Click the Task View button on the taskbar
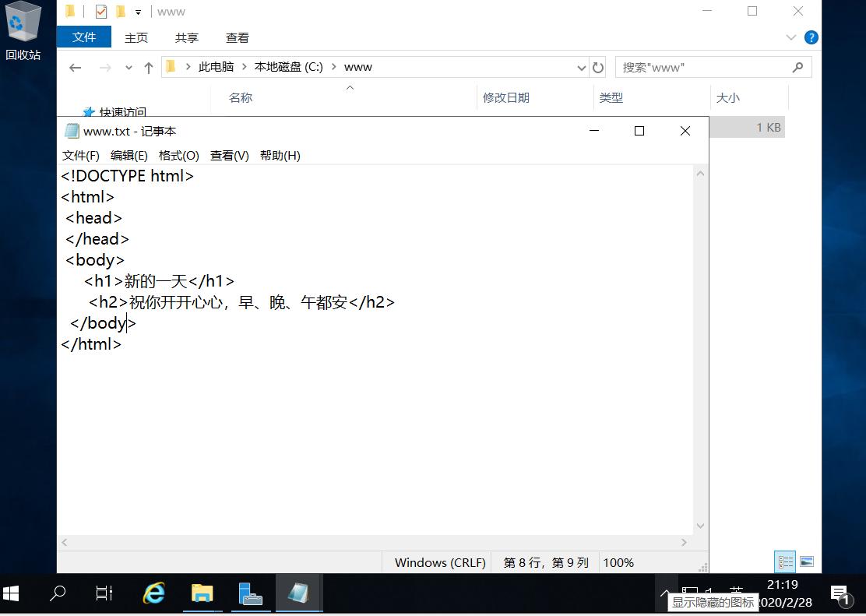 click(x=104, y=593)
